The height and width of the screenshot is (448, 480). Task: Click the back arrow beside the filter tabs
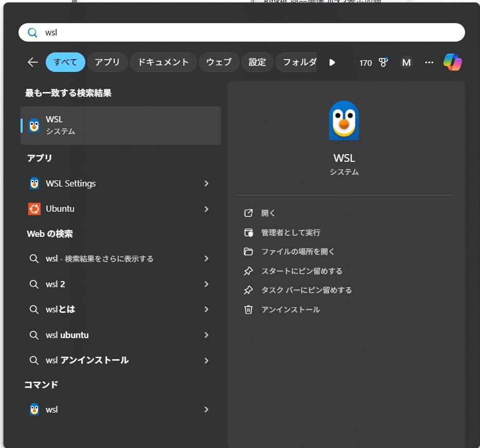tap(33, 63)
